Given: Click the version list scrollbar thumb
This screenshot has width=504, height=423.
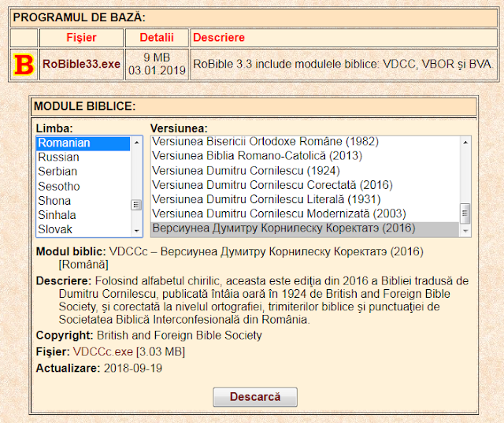Looking at the screenshot, I should pyautogui.click(x=465, y=213).
